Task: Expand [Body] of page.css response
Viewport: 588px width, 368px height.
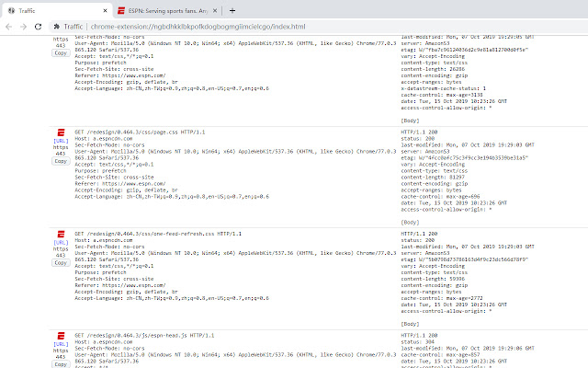Action: pos(413,222)
